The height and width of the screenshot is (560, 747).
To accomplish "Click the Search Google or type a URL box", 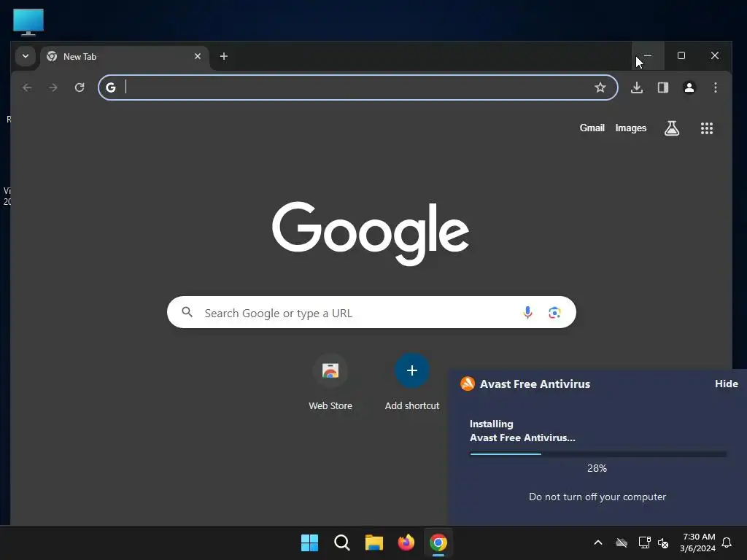I will [371, 312].
